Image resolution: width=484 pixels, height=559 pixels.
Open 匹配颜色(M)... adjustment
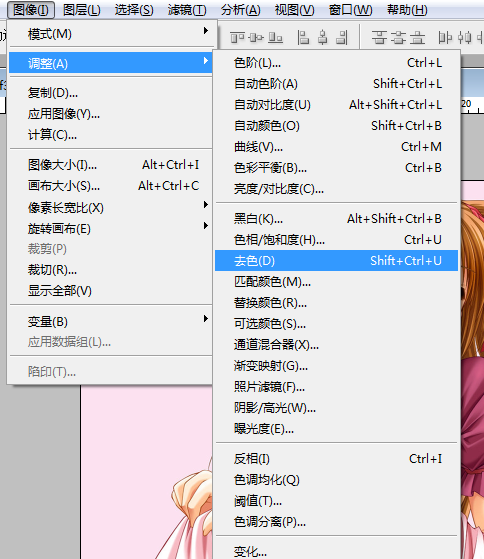(336, 282)
